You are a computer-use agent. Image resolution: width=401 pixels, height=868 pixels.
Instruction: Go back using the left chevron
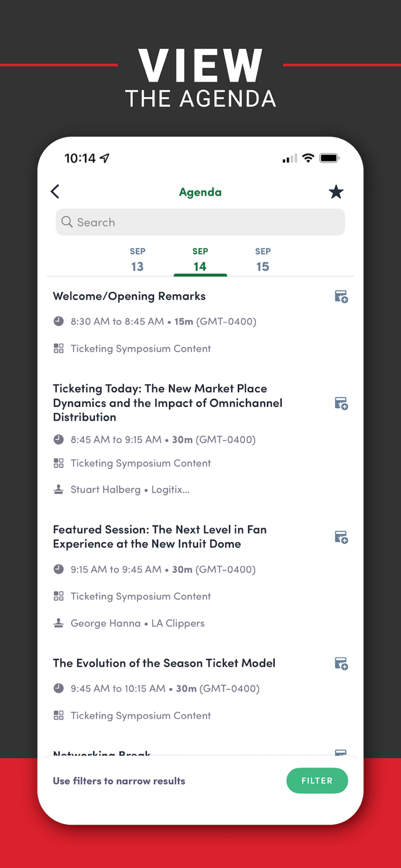(55, 192)
